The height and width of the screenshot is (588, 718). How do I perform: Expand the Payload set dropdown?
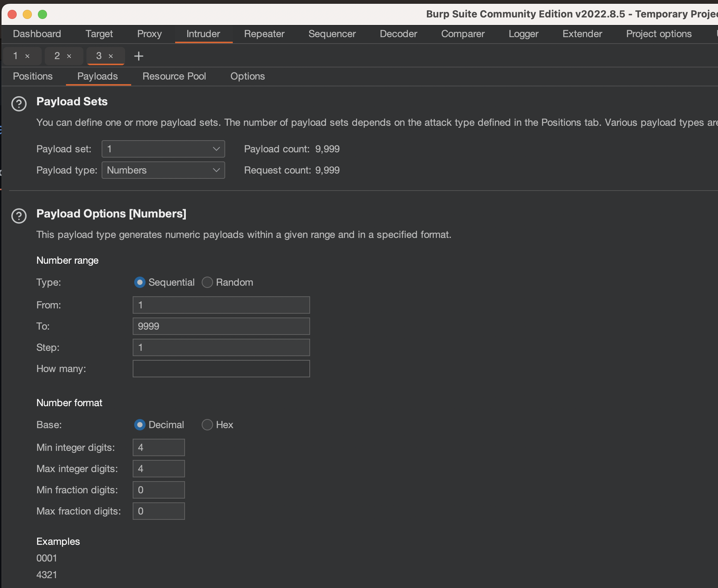click(x=163, y=149)
